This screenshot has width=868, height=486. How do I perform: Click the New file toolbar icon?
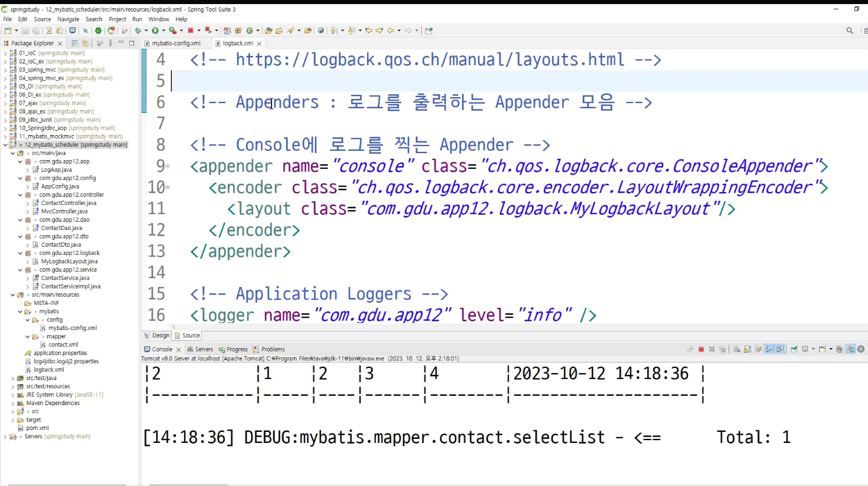tap(8, 30)
